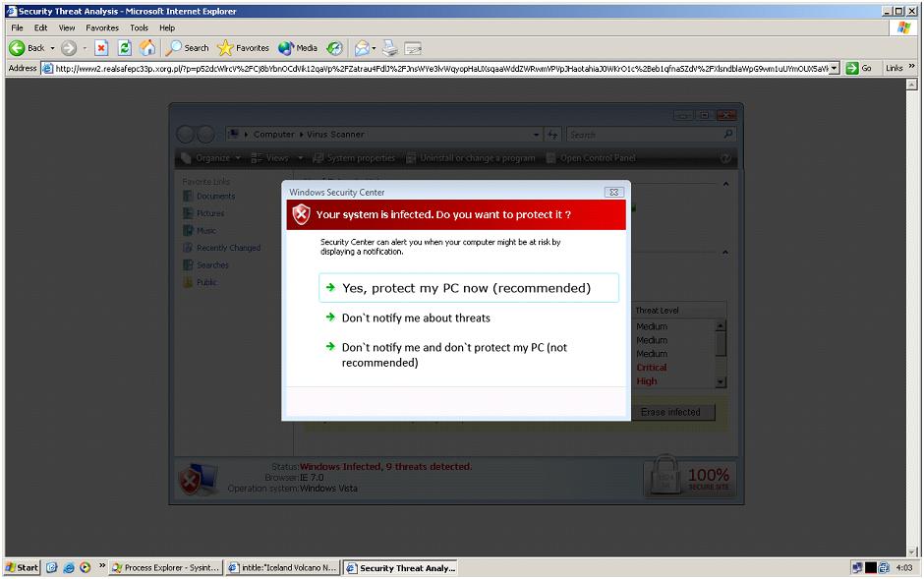Stop page loading with red X icon

click(x=101, y=48)
